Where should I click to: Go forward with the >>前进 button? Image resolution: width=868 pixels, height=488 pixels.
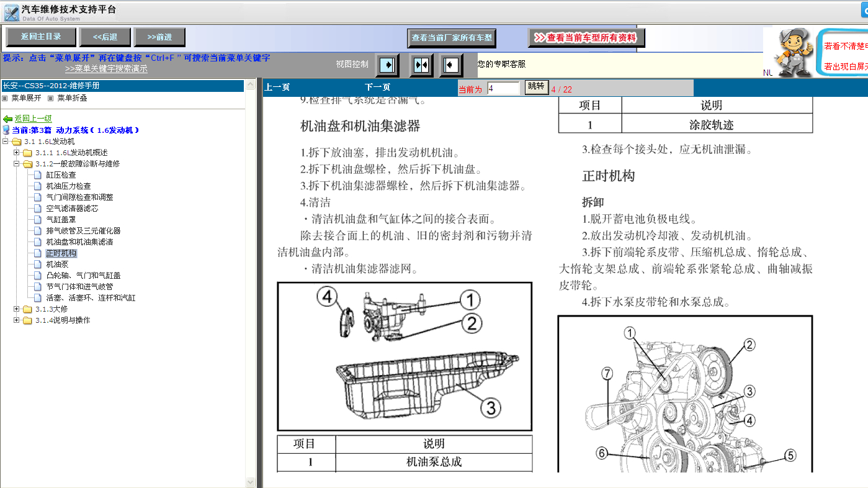pyautogui.click(x=159, y=37)
